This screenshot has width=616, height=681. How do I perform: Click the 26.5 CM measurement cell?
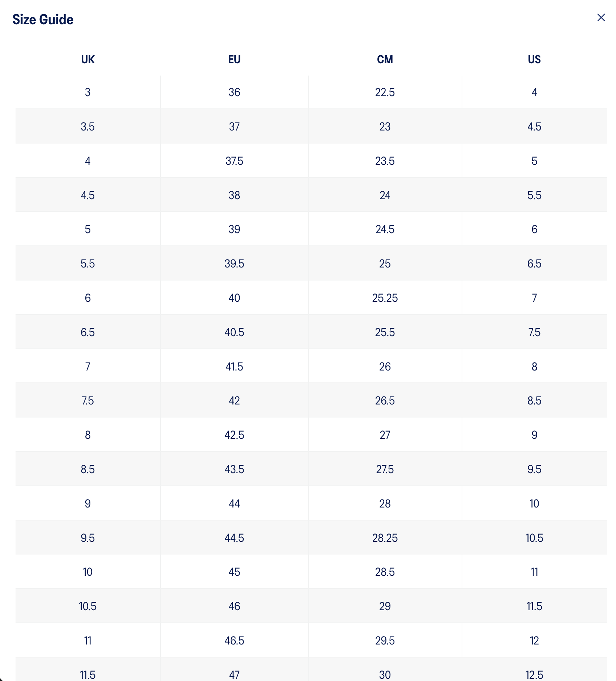pyautogui.click(x=385, y=401)
